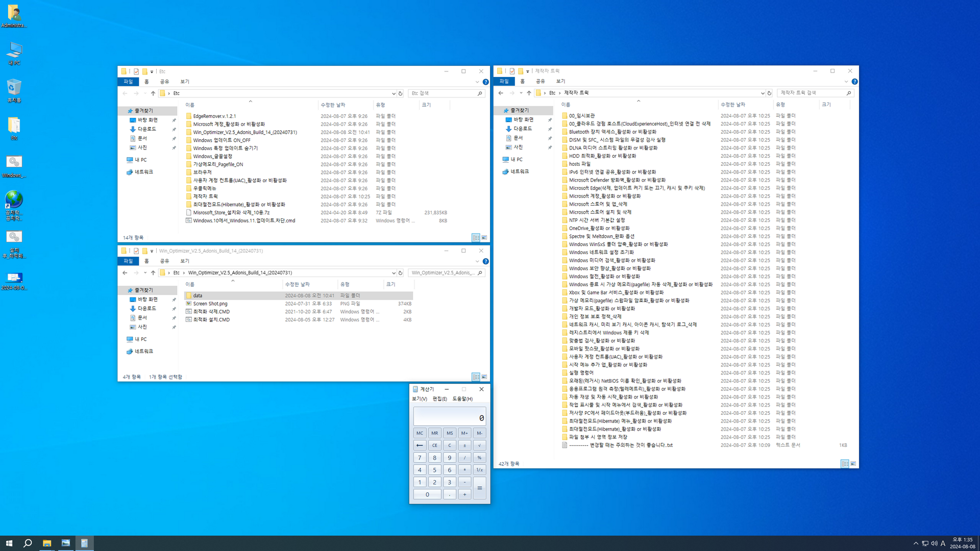Toggle the IME language indicator A in tray
980x551 pixels.
tap(943, 543)
